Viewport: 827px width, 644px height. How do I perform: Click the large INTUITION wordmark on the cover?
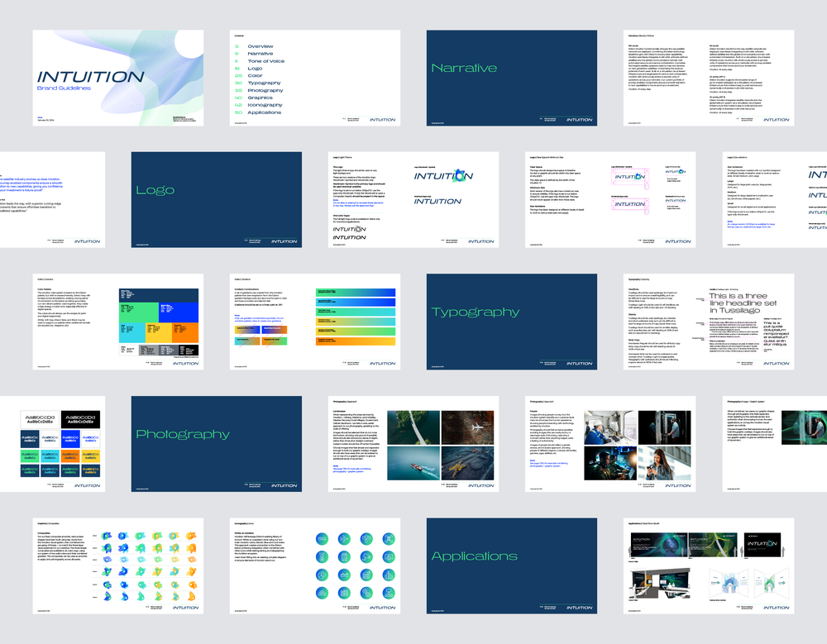pos(90,77)
